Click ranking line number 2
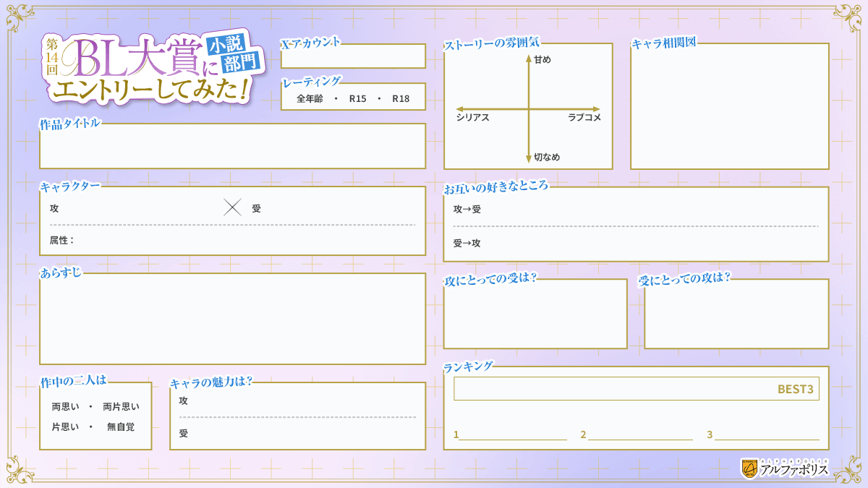868x488 pixels. (x=637, y=435)
